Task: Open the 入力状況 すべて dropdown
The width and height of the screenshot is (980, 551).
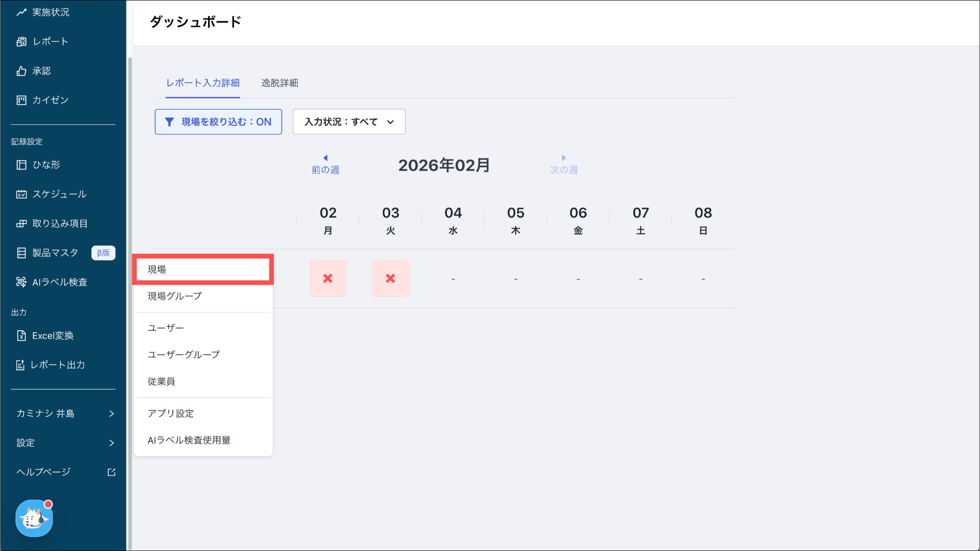Action: 349,122
